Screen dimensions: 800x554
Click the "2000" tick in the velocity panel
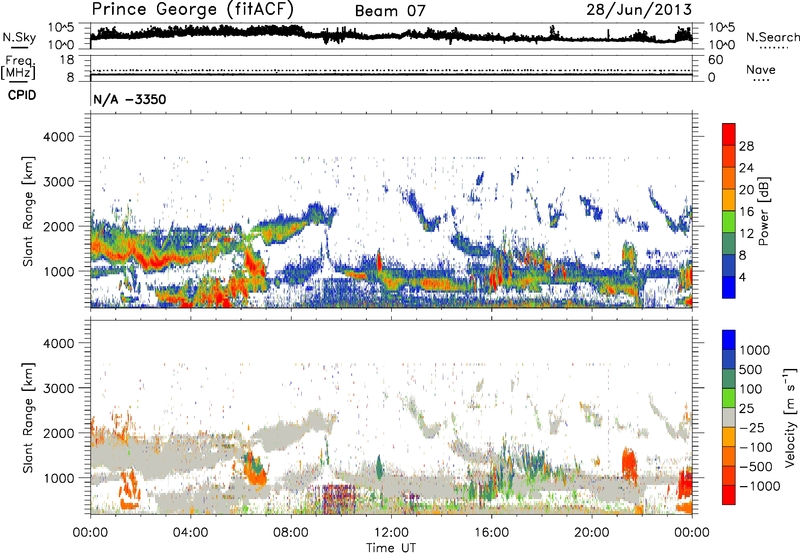pos(59,433)
